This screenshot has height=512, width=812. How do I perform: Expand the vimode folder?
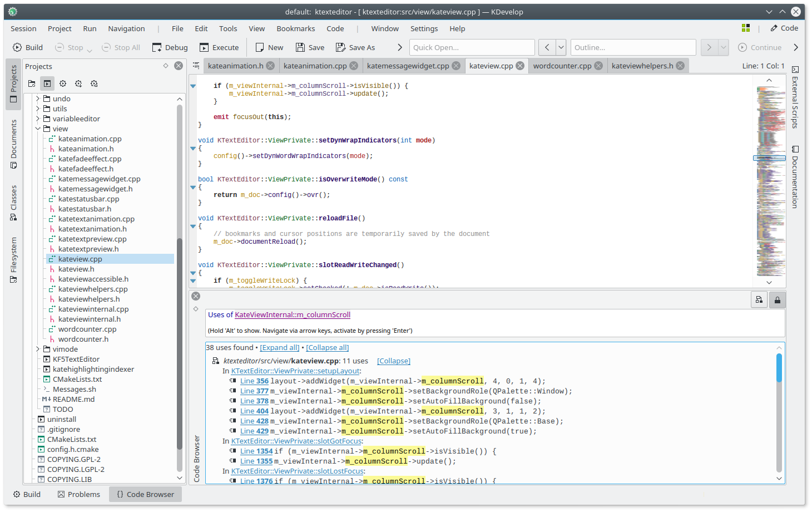point(38,349)
